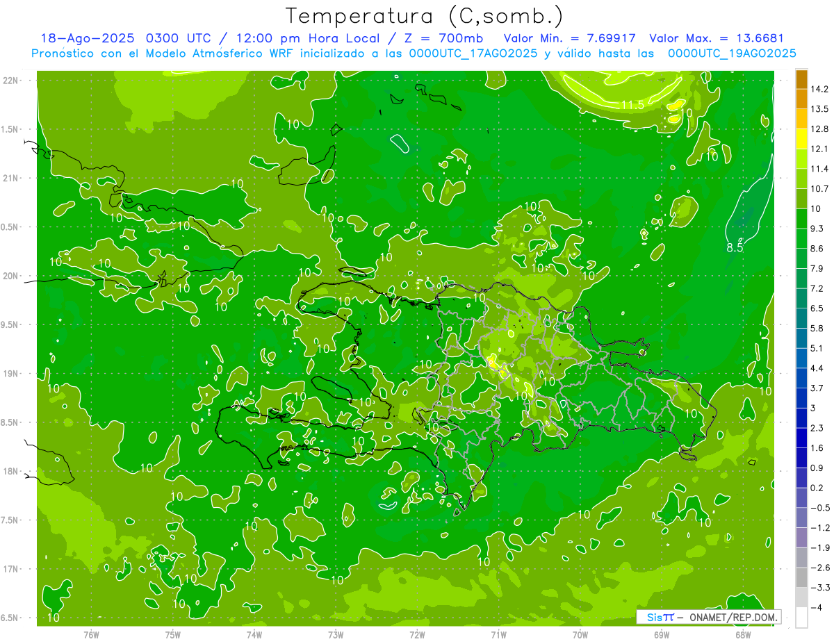
Task: Click the date '18-Ago-2025' in the header
Action: [x=86, y=38]
